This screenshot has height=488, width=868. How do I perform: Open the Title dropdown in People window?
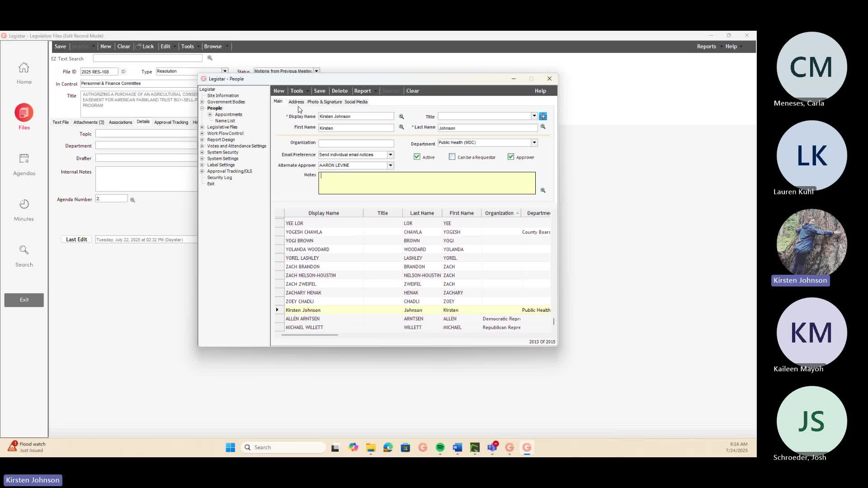534,116
